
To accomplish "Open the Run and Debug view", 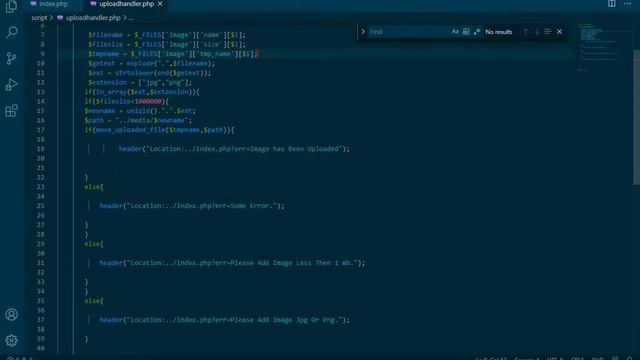I will [11, 84].
